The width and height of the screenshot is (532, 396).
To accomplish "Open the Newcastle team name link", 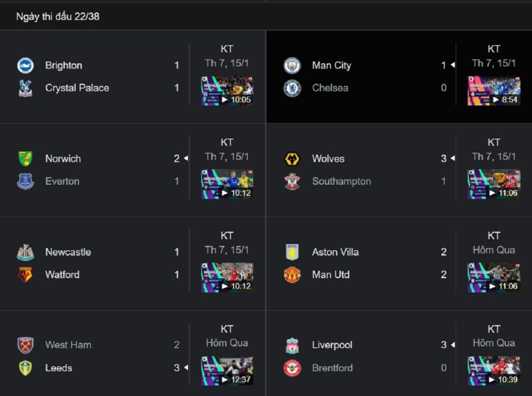I will [x=68, y=252].
